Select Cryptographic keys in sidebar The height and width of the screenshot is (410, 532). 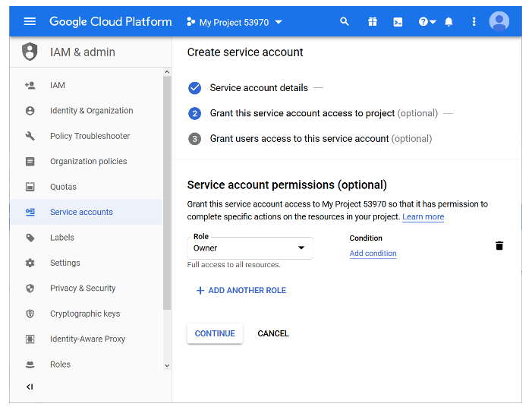pyautogui.click(x=85, y=314)
